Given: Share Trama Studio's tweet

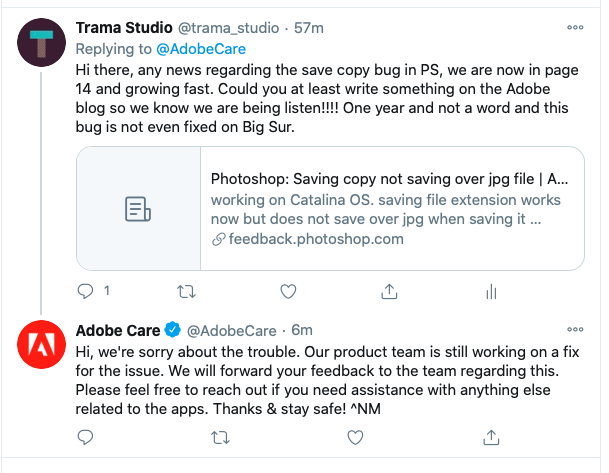Looking at the screenshot, I should click(389, 291).
